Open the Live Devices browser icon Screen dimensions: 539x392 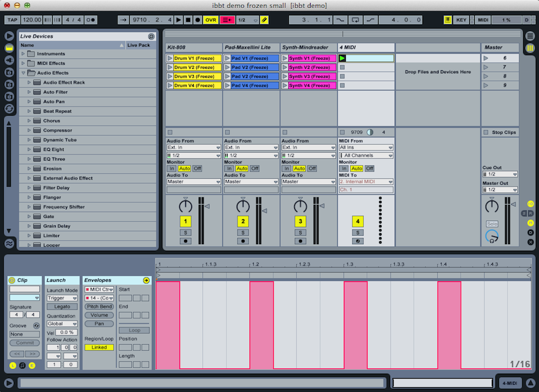(10, 48)
